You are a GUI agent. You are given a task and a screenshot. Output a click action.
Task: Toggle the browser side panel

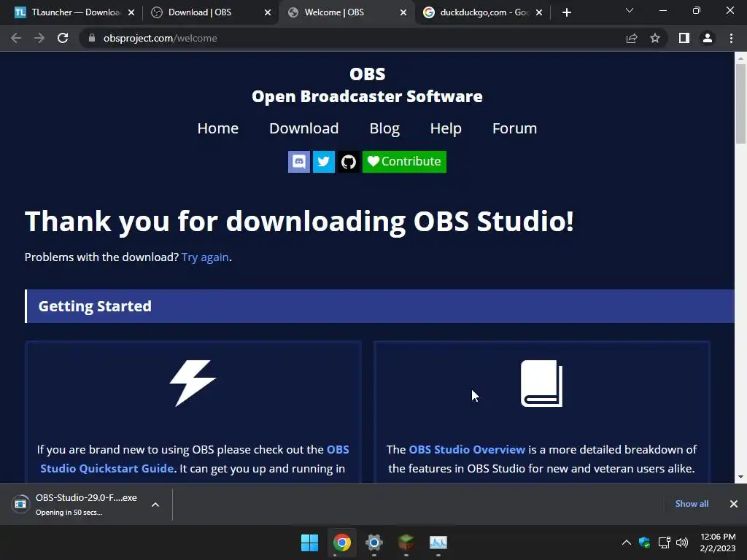pyautogui.click(x=684, y=38)
